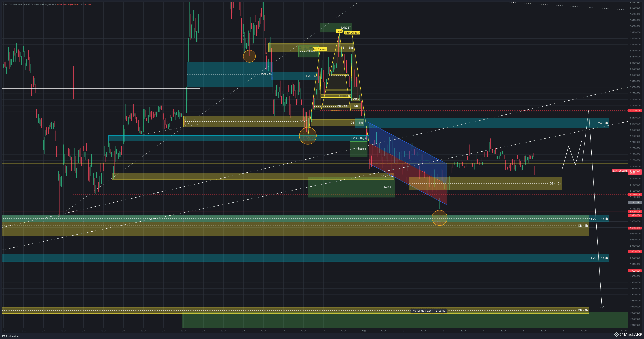Select the yellow Head pattern label

tap(339, 31)
